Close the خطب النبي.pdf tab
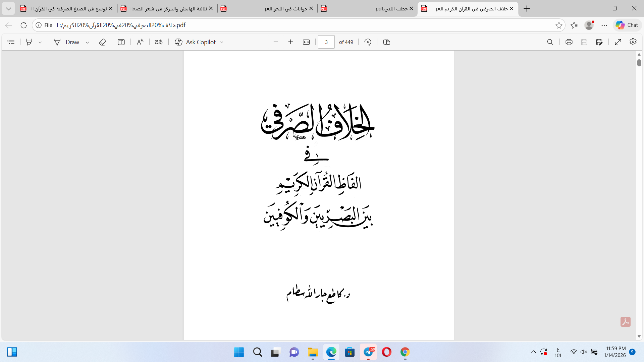The image size is (644, 362). (x=411, y=9)
